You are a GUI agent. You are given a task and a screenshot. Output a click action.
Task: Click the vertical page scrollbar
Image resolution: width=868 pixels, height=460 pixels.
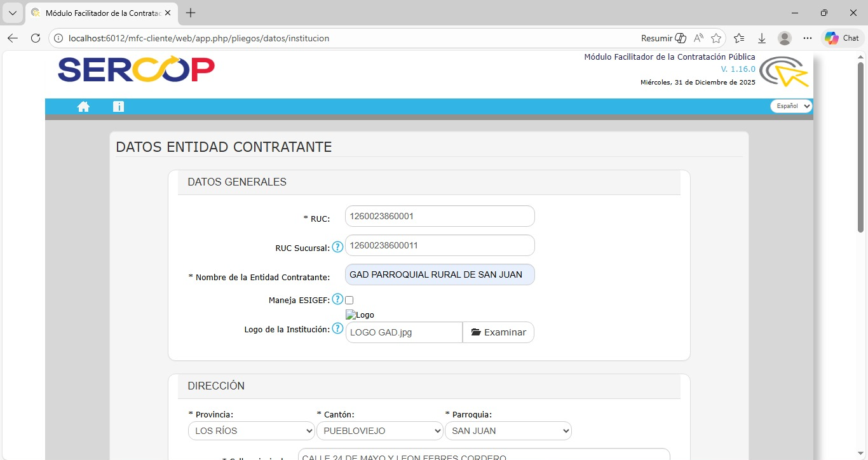861,146
